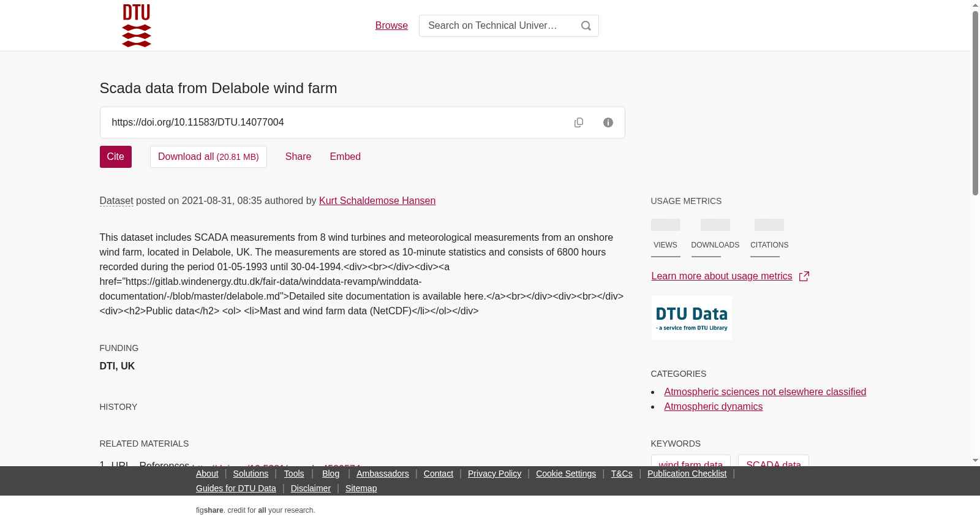This screenshot has width=980, height=525.
Task: Click the scrollbar up arrow
Action: click(x=975, y=5)
